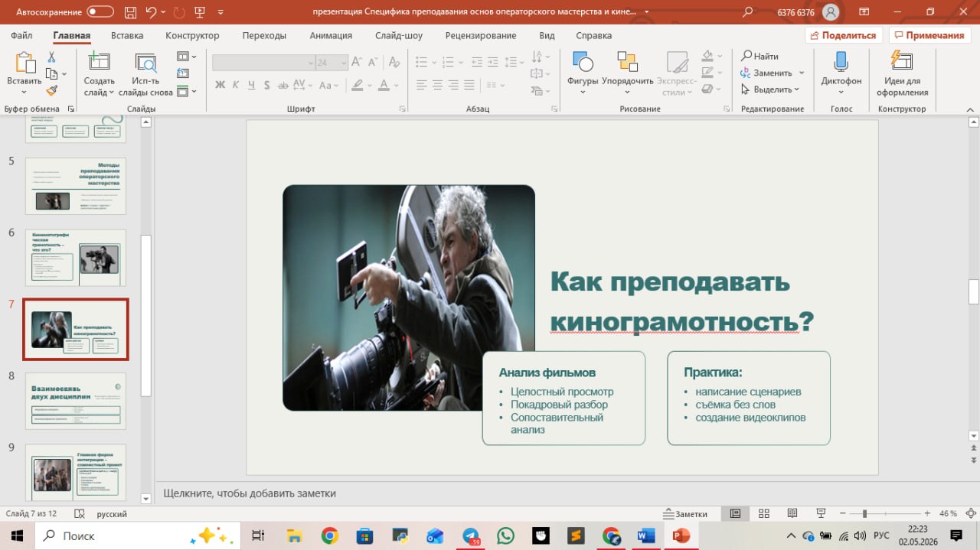Click the accessibility check icon in status bar
Image resolution: width=980 pixels, height=550 pixels.
[79, 514]
